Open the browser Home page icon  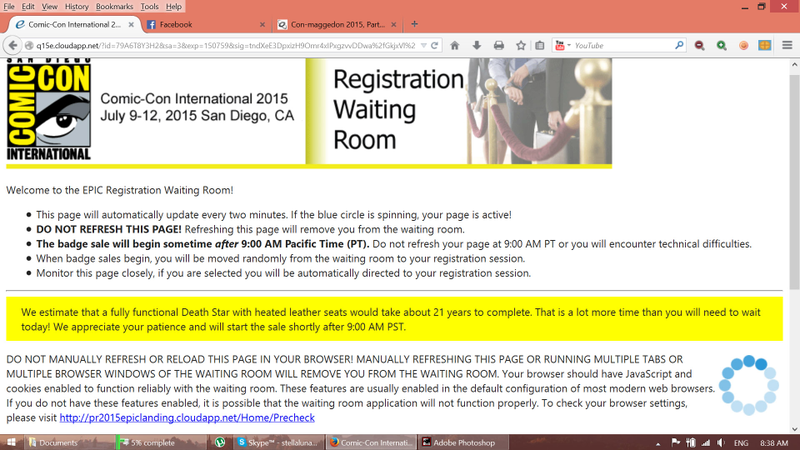coord(455,45)
